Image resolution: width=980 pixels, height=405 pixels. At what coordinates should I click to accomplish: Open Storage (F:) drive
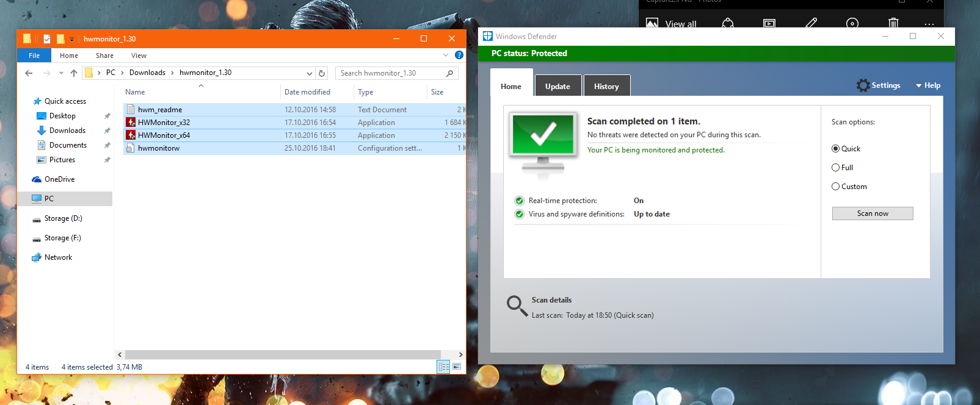tap(62, 238)
